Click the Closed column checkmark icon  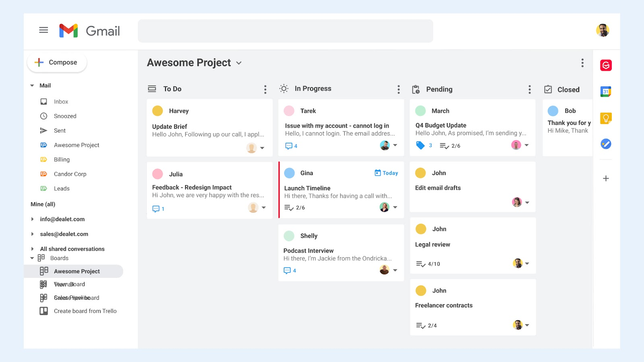[548, 89]
